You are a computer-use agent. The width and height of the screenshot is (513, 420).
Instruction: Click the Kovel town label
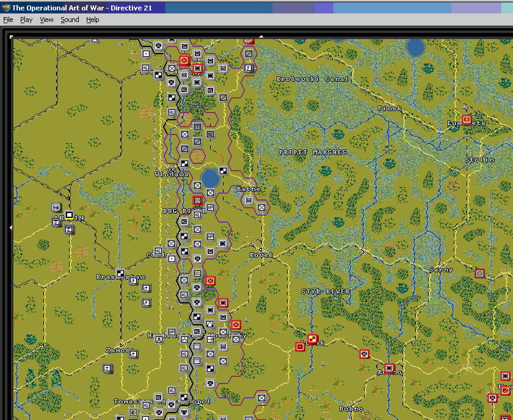pos(261,255)
